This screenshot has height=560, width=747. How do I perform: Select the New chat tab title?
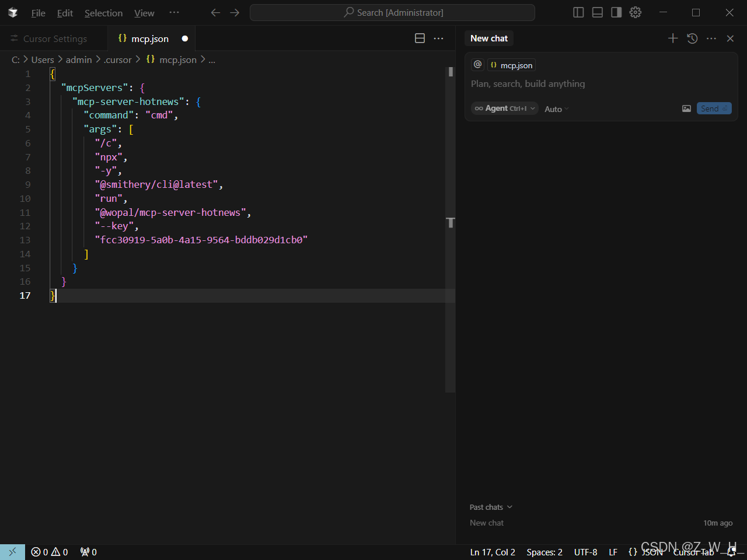(489, 38)
